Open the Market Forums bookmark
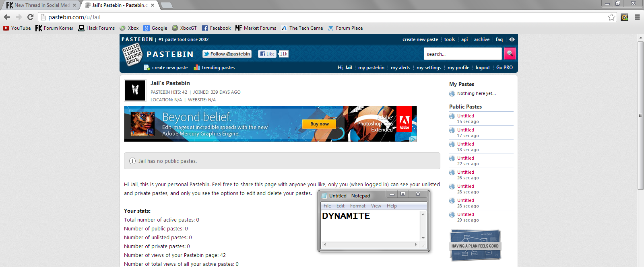This screenshot has width=644, height=267. (256, 28)
